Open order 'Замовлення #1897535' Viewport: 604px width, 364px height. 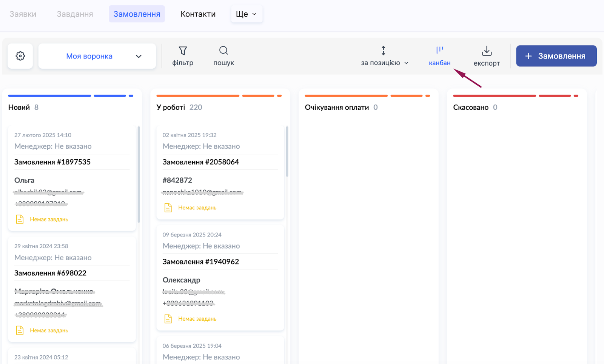52,162
